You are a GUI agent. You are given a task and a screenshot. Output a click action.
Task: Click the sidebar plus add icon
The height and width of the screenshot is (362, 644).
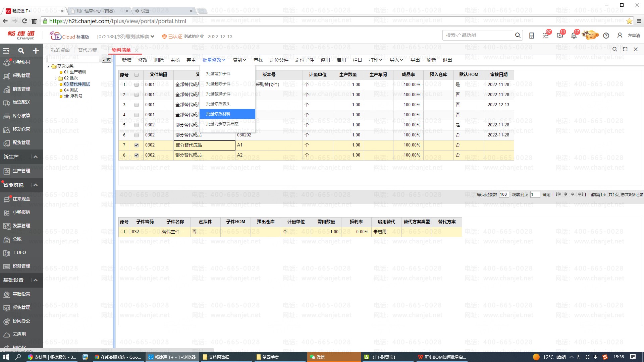(36, 51)
